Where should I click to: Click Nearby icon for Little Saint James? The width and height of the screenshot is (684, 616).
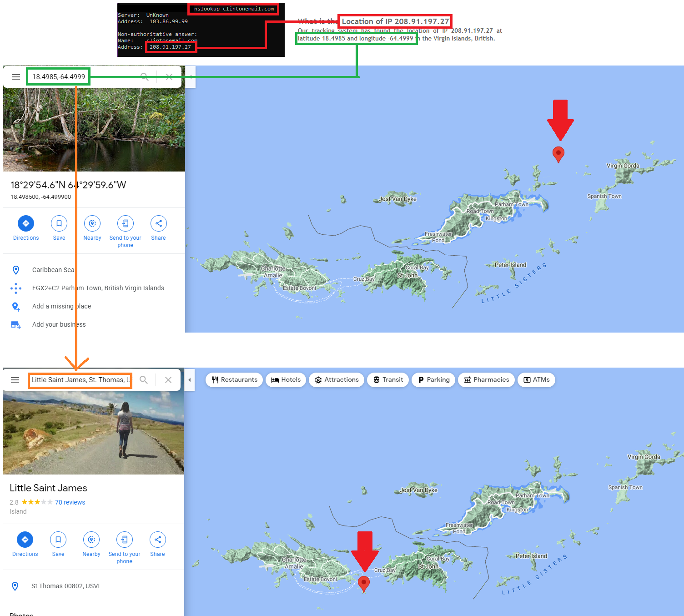91,540
